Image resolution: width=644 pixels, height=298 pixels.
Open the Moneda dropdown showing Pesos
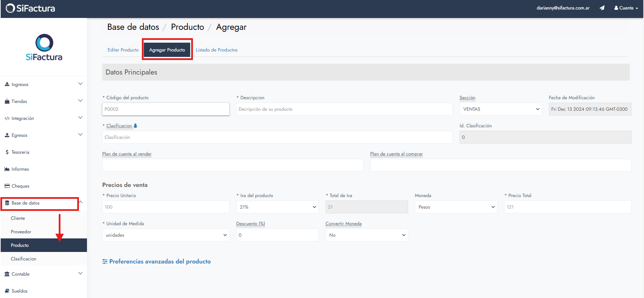click(x=456, y=207)
